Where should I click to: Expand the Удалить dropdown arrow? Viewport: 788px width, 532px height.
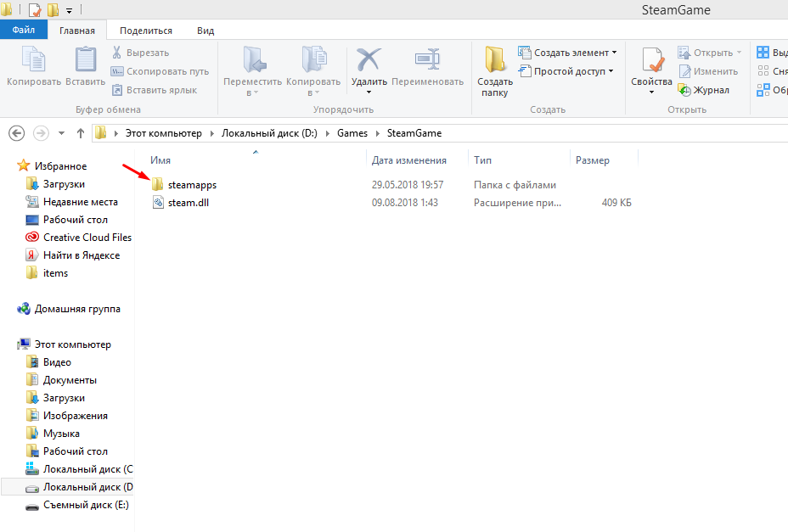369,92
